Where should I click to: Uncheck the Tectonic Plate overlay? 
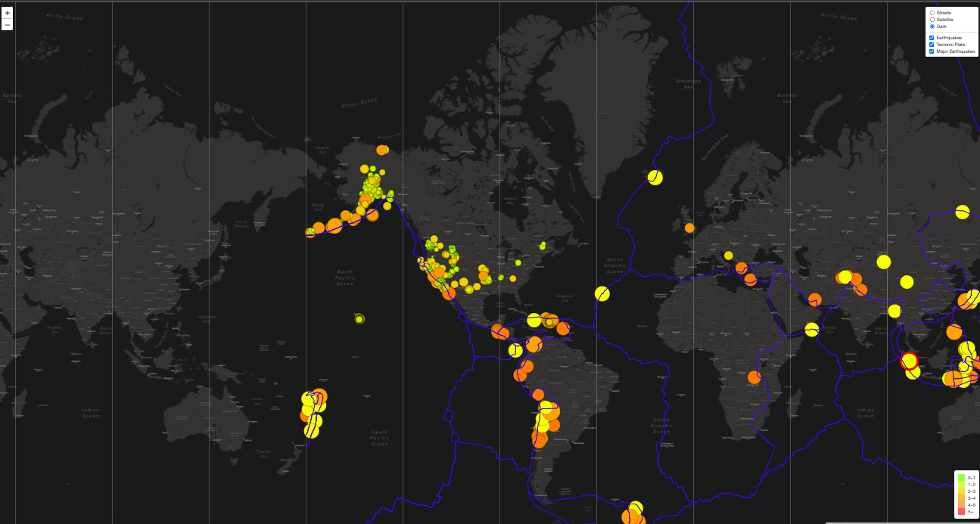932,45
